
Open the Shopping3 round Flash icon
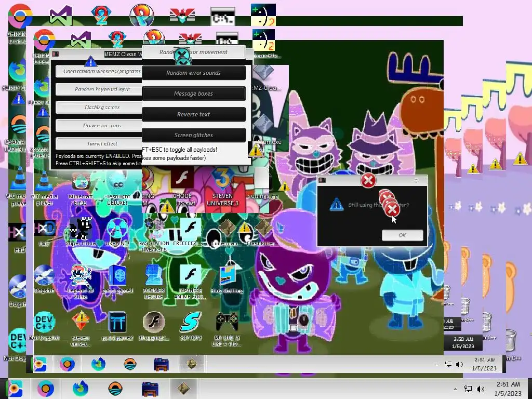click(154, 326)
